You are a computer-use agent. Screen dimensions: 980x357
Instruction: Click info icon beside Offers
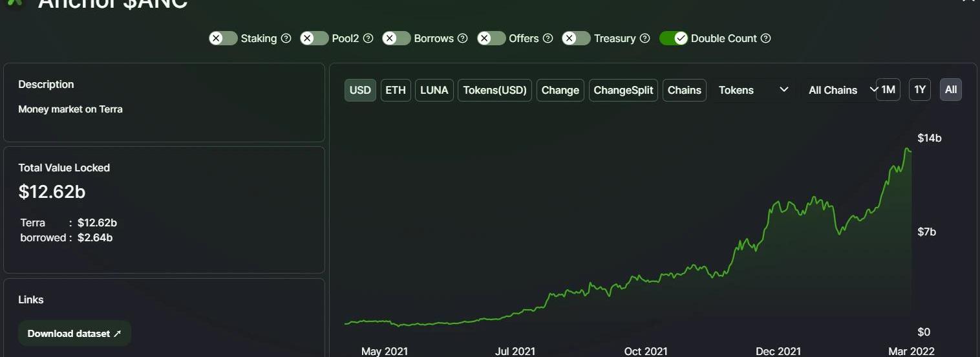pyautogui.click(x=548, y=38)
